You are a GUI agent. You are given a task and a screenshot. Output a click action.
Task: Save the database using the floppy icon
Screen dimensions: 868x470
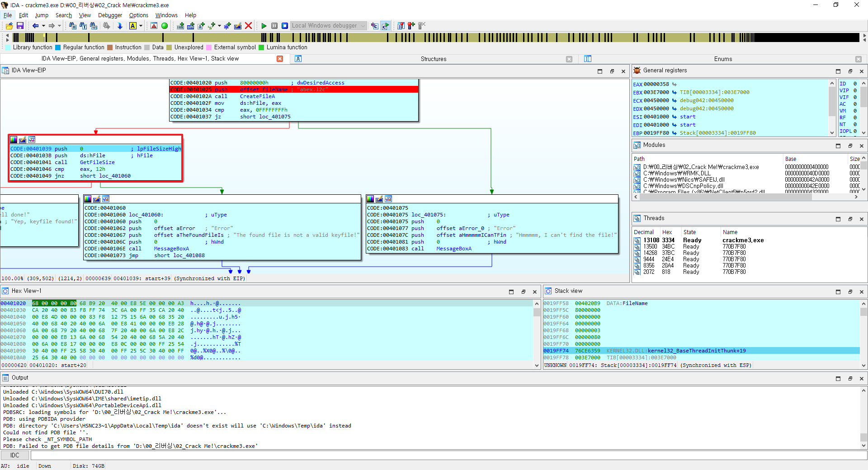click(x=20, y=26)
